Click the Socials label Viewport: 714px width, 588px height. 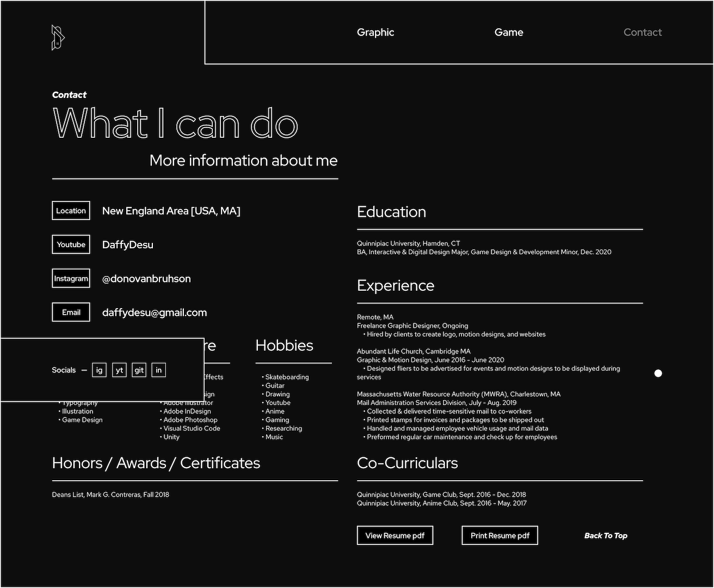(64, 370)
